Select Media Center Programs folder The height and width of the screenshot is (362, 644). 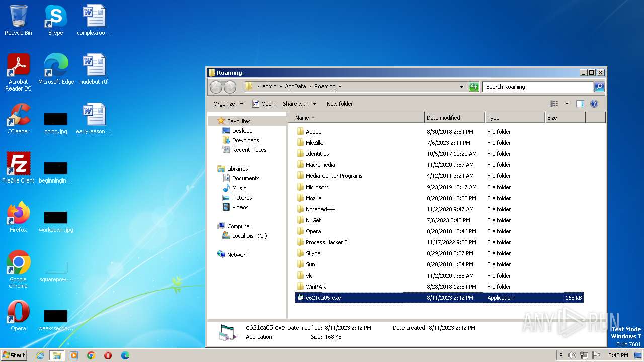[439, 176]
